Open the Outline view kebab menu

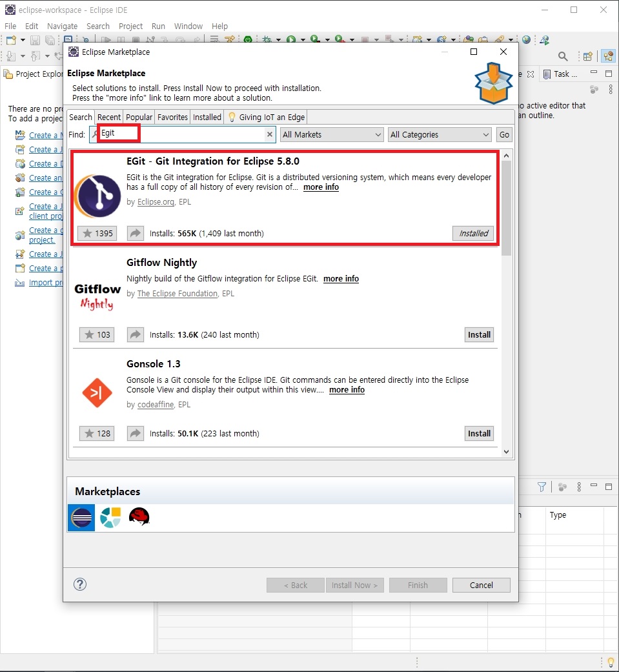click(611, 90)
